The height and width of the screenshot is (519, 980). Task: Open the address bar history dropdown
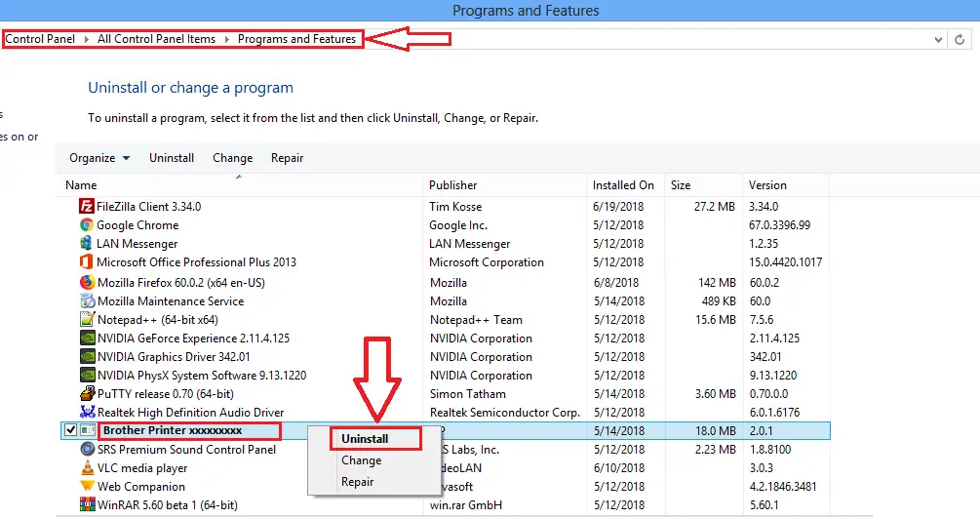(x=938, y=39)
